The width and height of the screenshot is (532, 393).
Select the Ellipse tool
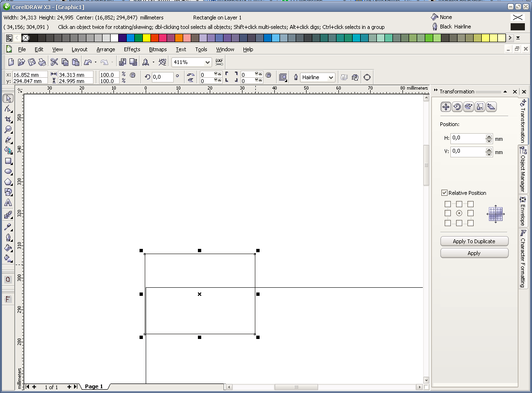coord(8,172)
